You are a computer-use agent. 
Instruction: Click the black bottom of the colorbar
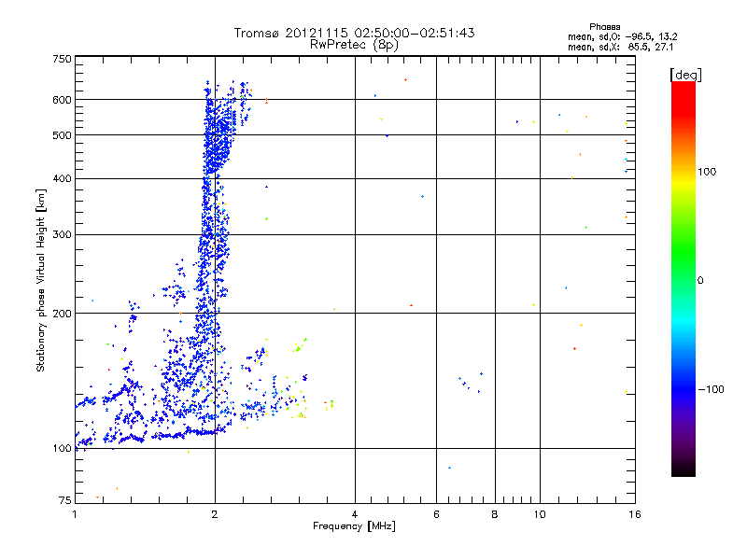click(684, 469)
